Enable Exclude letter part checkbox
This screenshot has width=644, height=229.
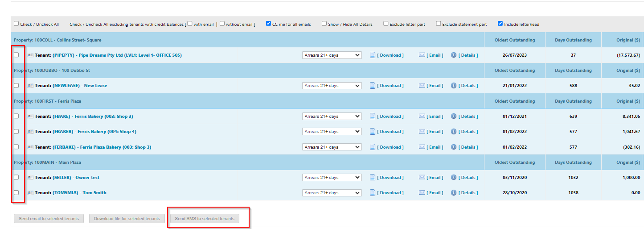[x=386, y=24]
